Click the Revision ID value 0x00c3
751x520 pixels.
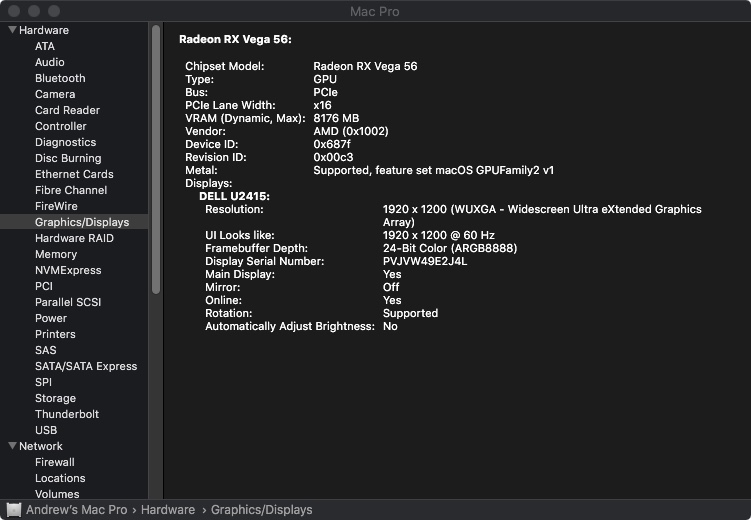(x=333, y=157)
